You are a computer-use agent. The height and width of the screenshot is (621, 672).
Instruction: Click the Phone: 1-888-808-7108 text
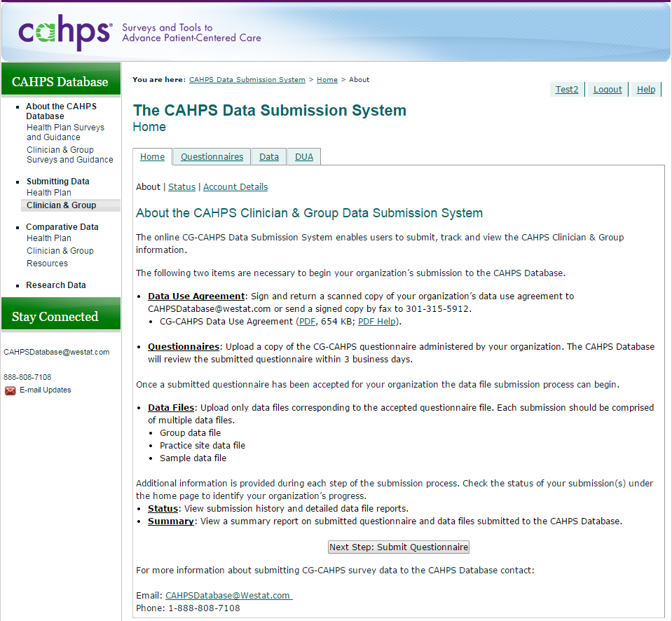tap(188, 608)
